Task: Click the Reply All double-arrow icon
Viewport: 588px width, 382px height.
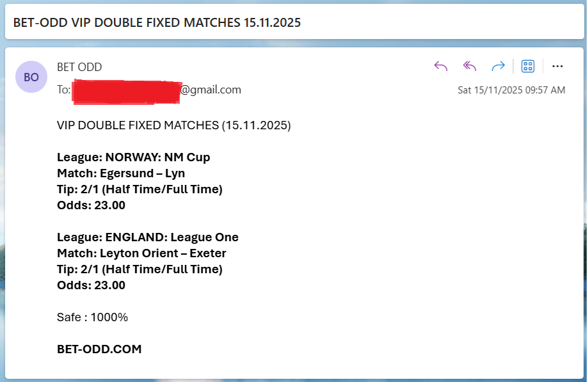Action: tap(470, 66)
